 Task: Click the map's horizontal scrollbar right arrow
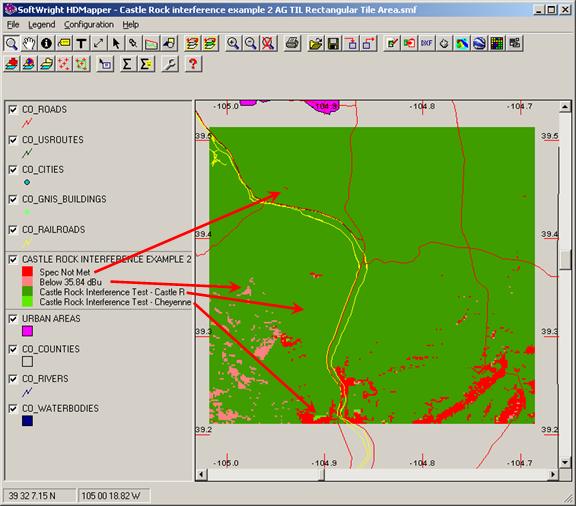(x=552, y=475)
